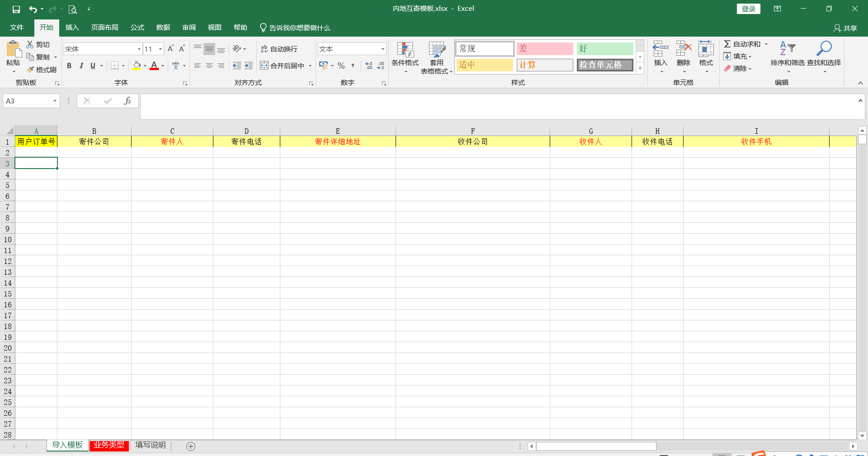Screen dimensions: 868x456
Task: Click the 清除 Clear button
Action: (738, 68)
